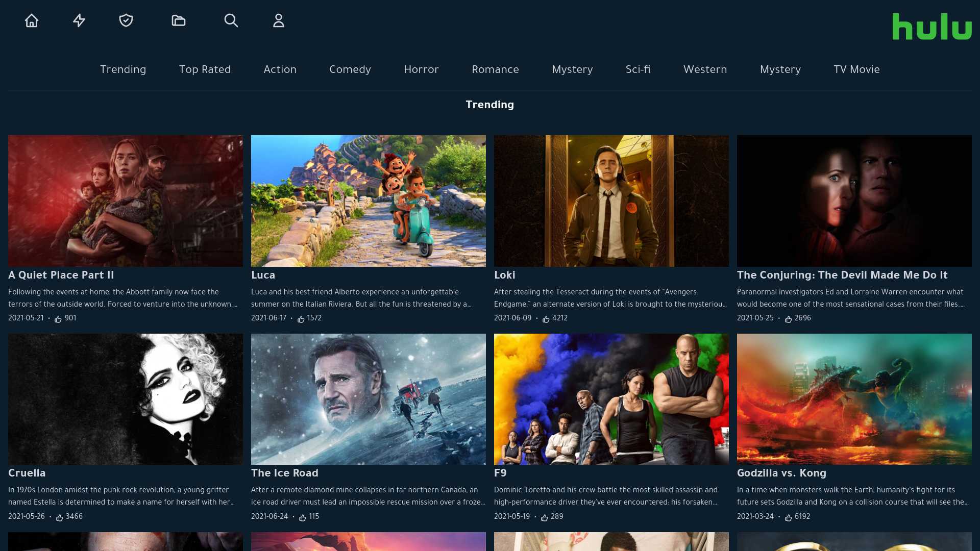980x551 pixels.
Task: Open the Luca movie poster
Action: coord(369,201)
